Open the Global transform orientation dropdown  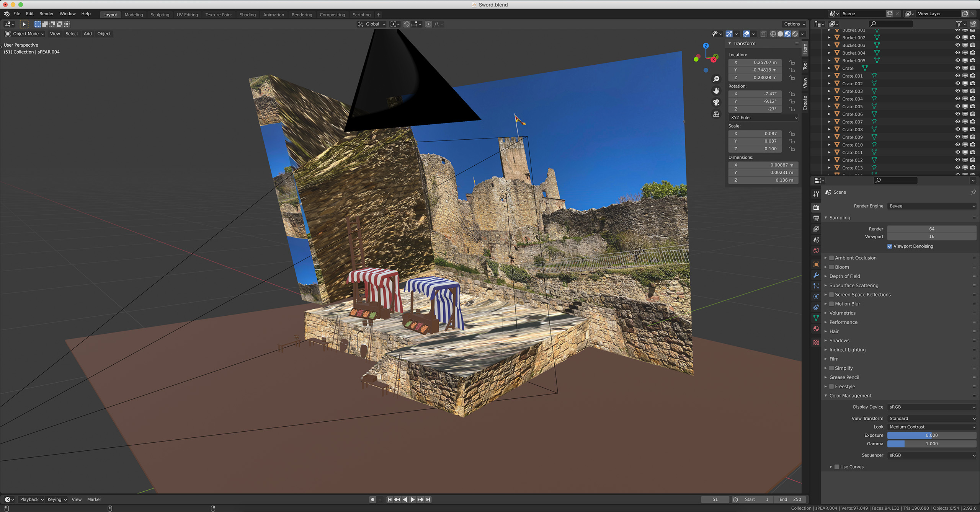(x=372, y=24)
